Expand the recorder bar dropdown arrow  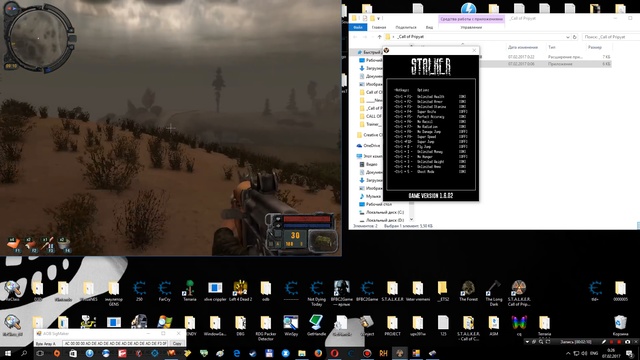(x=527, y=342)
